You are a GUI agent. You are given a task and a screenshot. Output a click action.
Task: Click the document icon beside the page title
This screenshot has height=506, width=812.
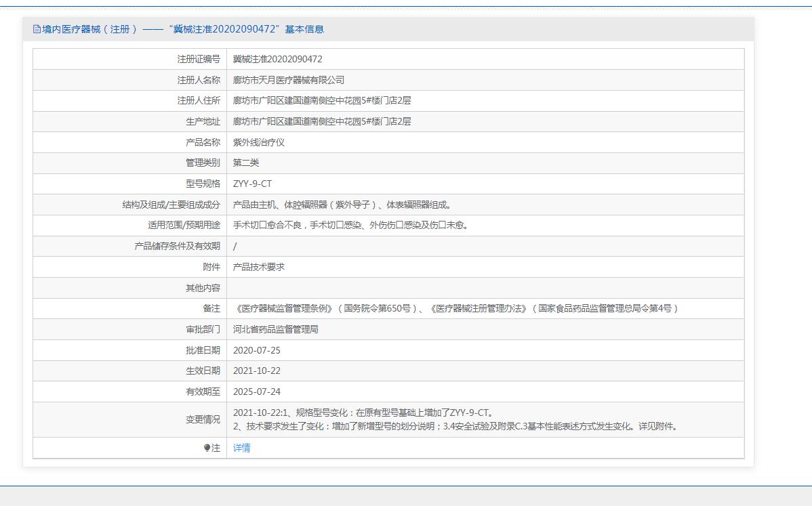coord(37,29)
